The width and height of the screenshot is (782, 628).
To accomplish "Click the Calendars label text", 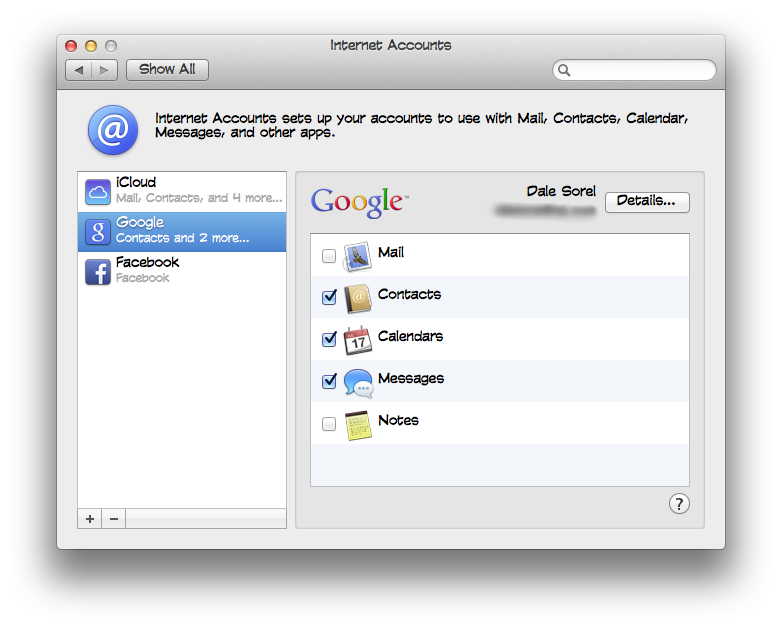I will click(x=410, y=336).
